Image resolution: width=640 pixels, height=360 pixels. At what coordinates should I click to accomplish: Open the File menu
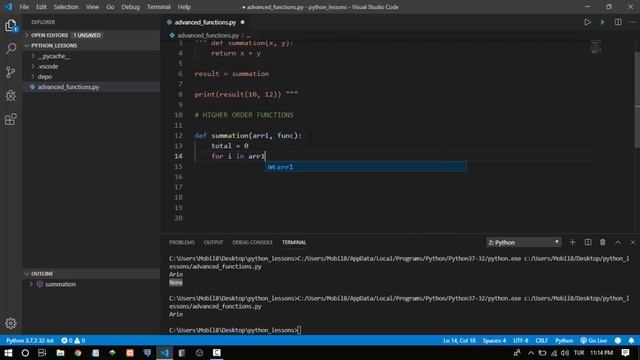tap(24, 7)
